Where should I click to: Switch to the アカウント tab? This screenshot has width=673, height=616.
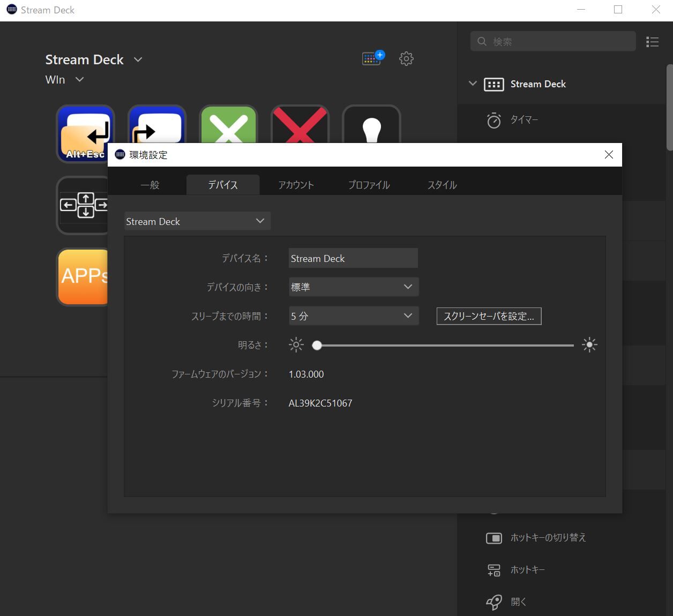click(x=296, y=185)
